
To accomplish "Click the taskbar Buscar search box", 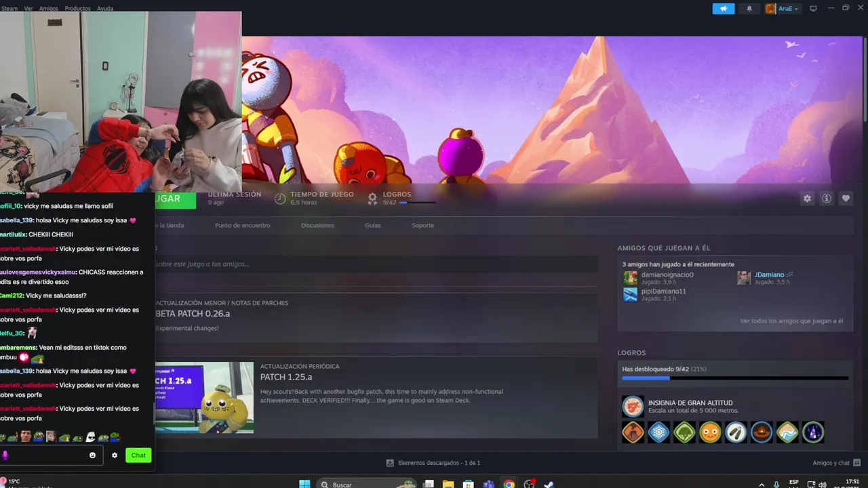I will click(366, 484).
